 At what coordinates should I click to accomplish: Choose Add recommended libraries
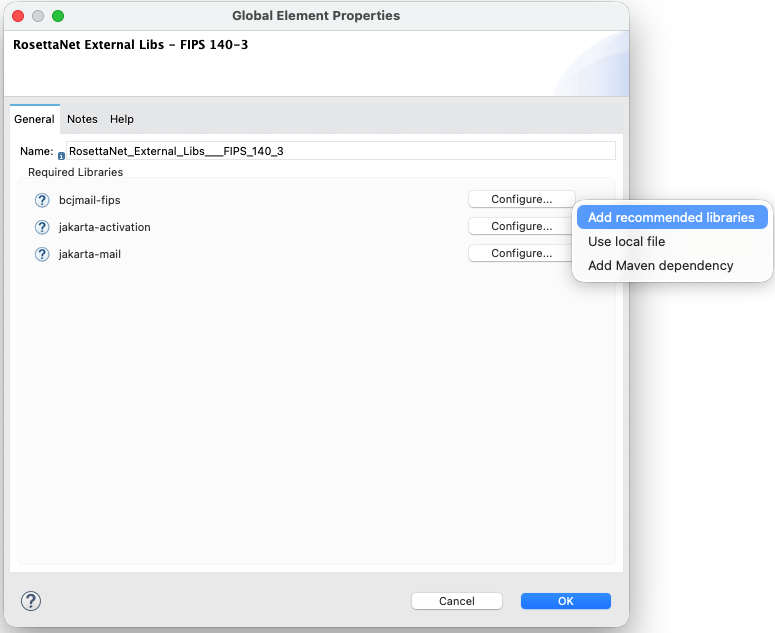[672, 217]
